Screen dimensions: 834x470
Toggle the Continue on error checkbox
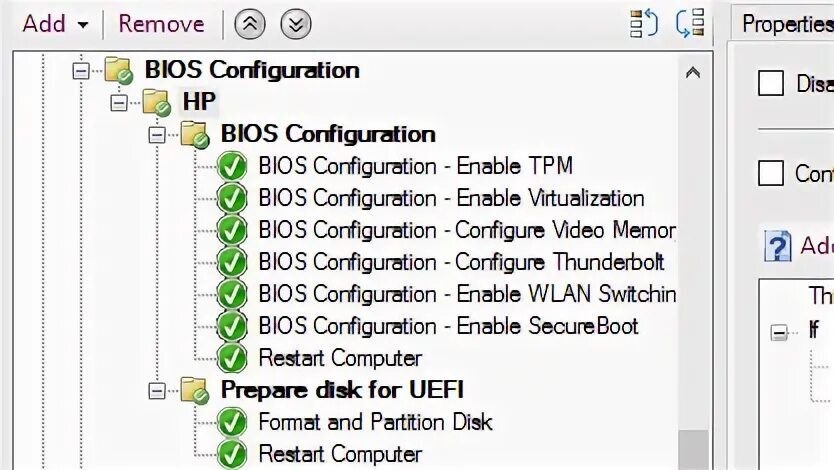click(771, 173)
